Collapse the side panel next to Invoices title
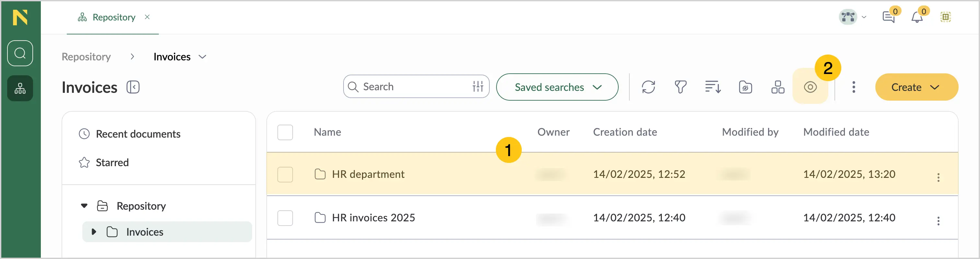 pyautogui.click(x=133, y=87)
